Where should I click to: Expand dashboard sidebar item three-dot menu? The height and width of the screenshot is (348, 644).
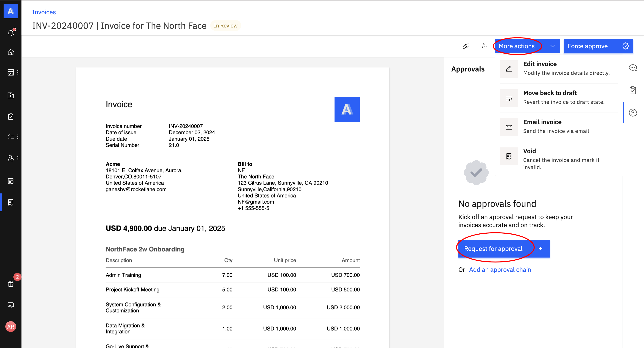coord(18,72)
